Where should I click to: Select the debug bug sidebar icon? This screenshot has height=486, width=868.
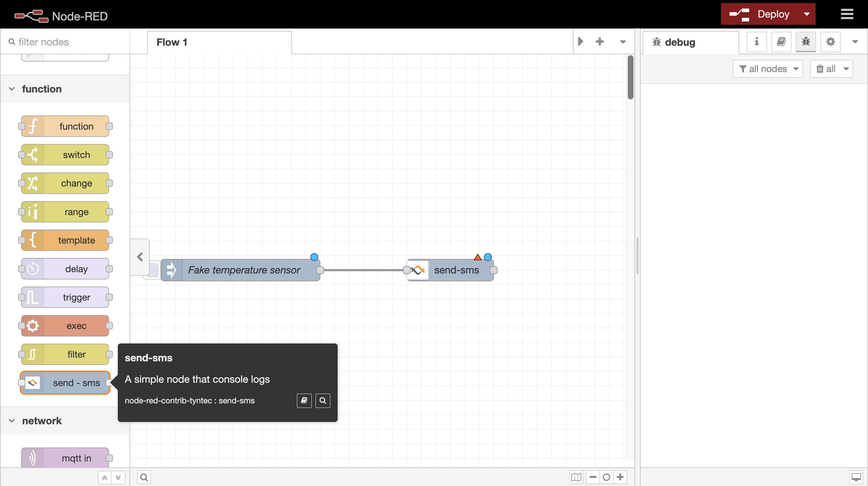click(x=806, y=42)
